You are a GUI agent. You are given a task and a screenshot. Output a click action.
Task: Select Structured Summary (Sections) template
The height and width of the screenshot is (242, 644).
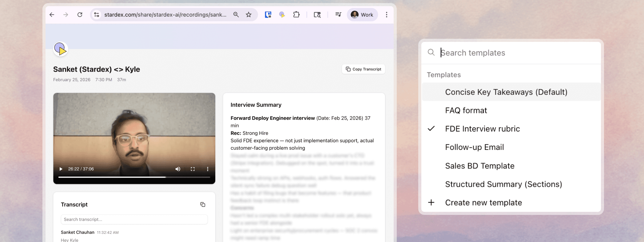[x=511, y=184]
